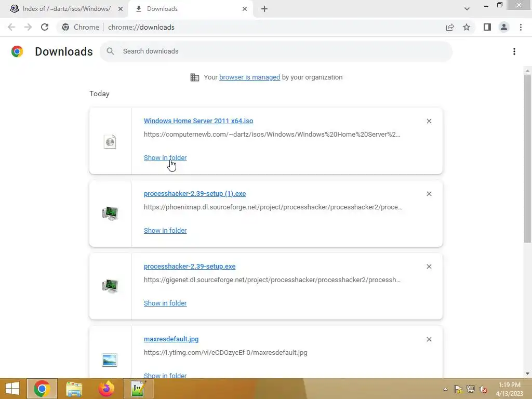Open the Windows Start button
The height and width of the screenshot is (399, 532).
[12, 389]
